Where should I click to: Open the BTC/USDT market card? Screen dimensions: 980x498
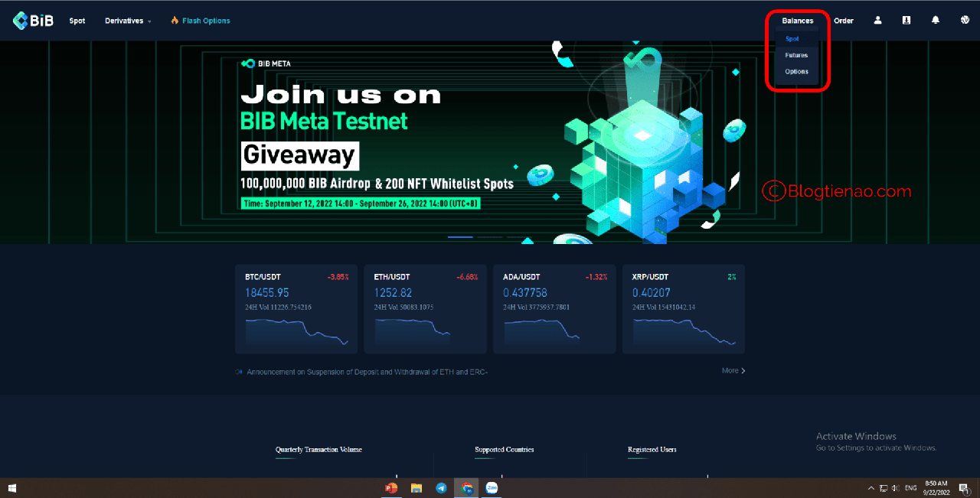pyautogui.click(x=296, y=309)
